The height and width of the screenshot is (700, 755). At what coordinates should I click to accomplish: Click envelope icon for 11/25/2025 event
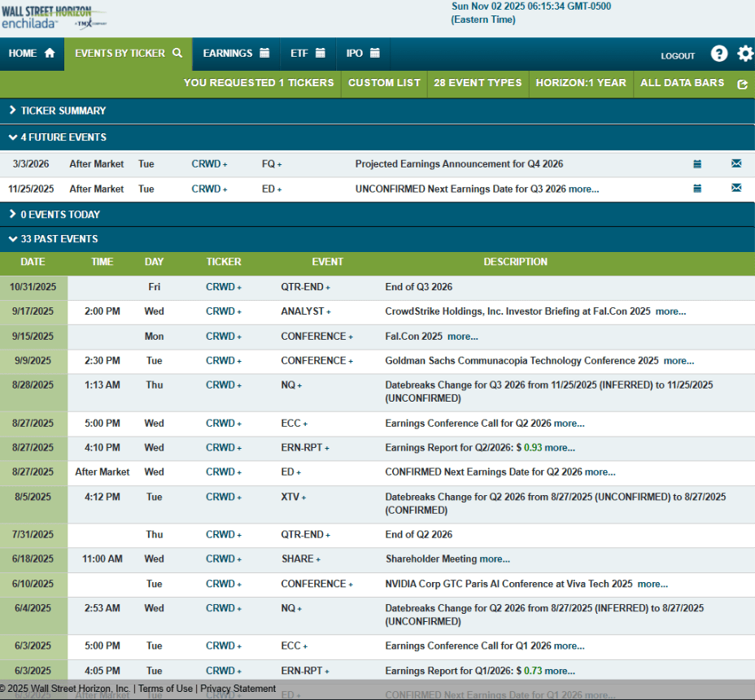736,189
